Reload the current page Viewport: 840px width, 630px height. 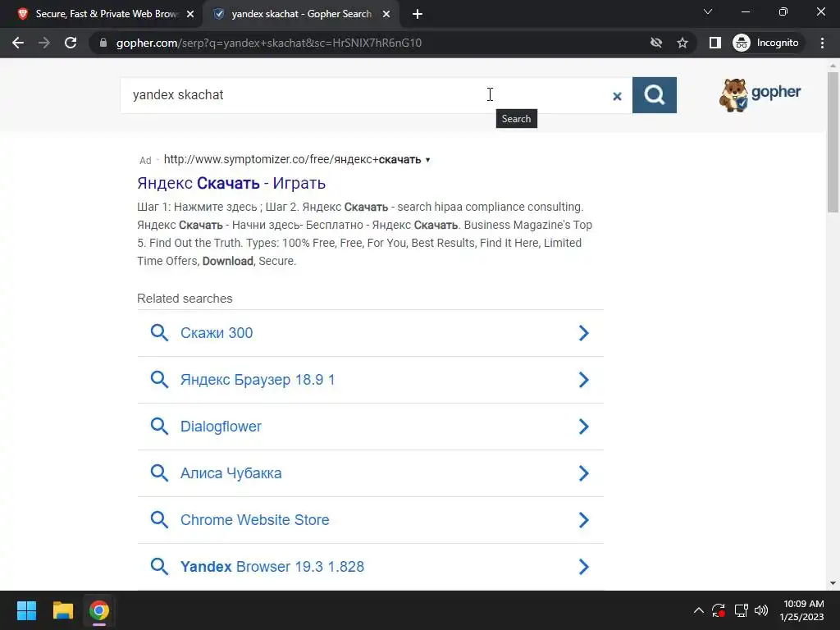(x=71, y=43)
